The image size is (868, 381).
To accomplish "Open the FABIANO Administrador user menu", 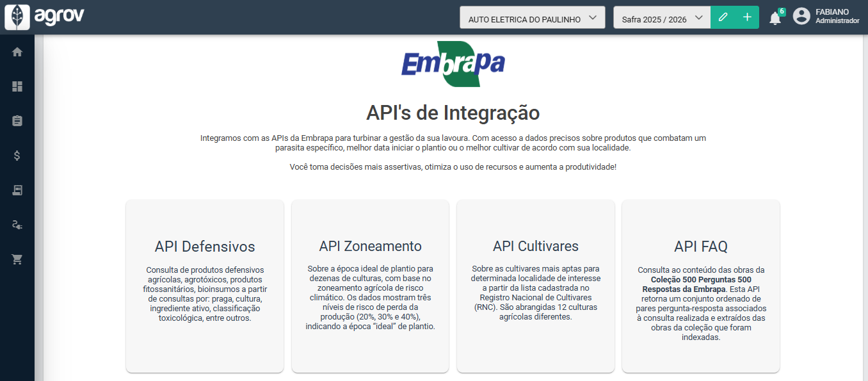I will [826, 17].
